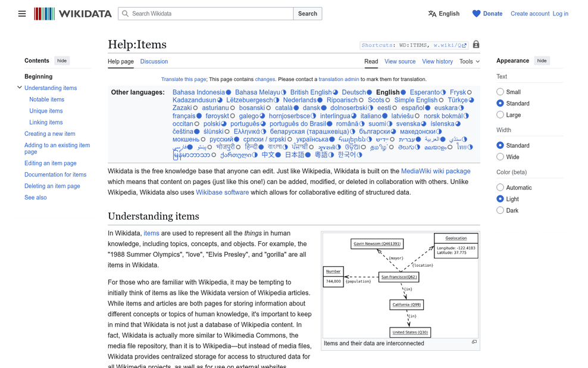Click the Create account link

(x=530, y=14)
